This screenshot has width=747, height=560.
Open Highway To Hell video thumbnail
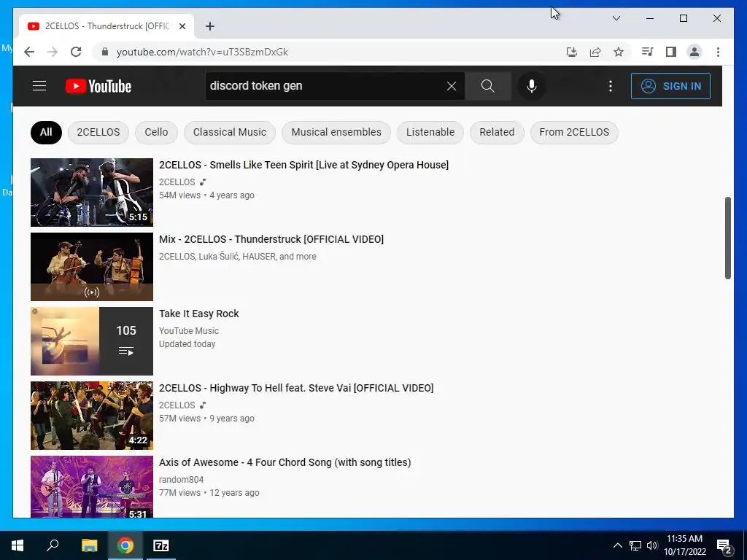[92, 415]
